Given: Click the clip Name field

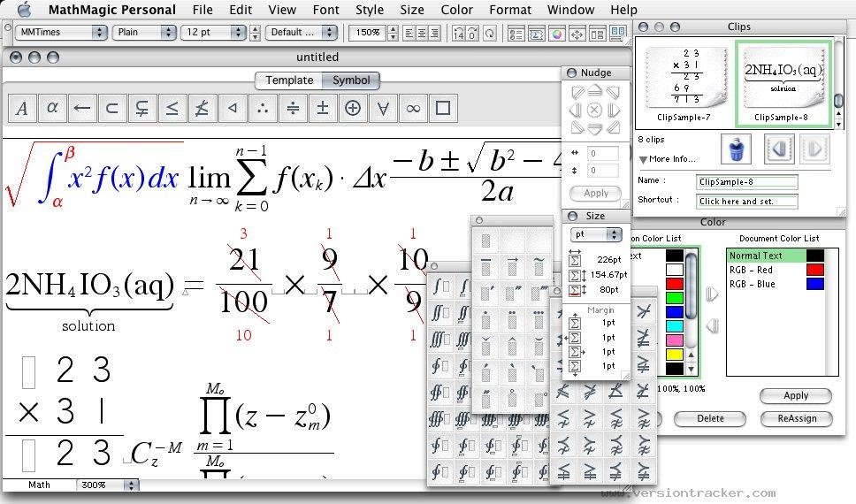Looking at the screenshot, I should tap(746, 182).
